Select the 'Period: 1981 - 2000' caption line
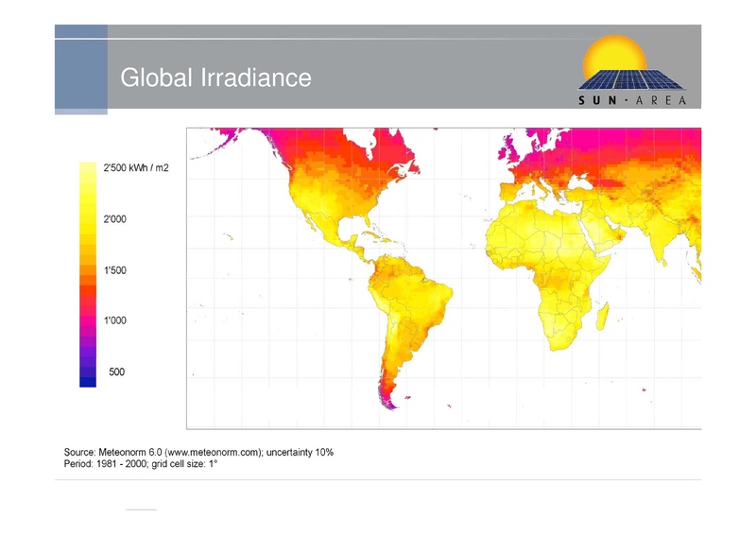This screenshot has height=535, width=756. [141, 466]
